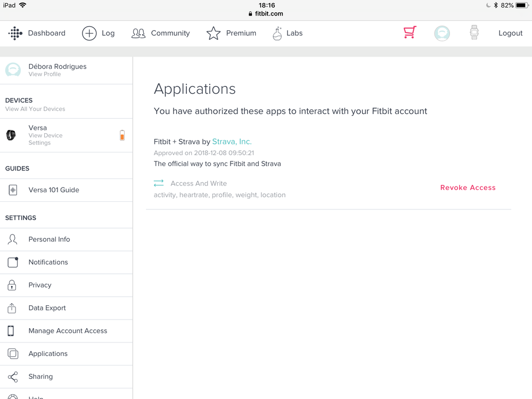Open the Versa 101 Guide
Screen dimensions: 532x399
pos(66,190)
